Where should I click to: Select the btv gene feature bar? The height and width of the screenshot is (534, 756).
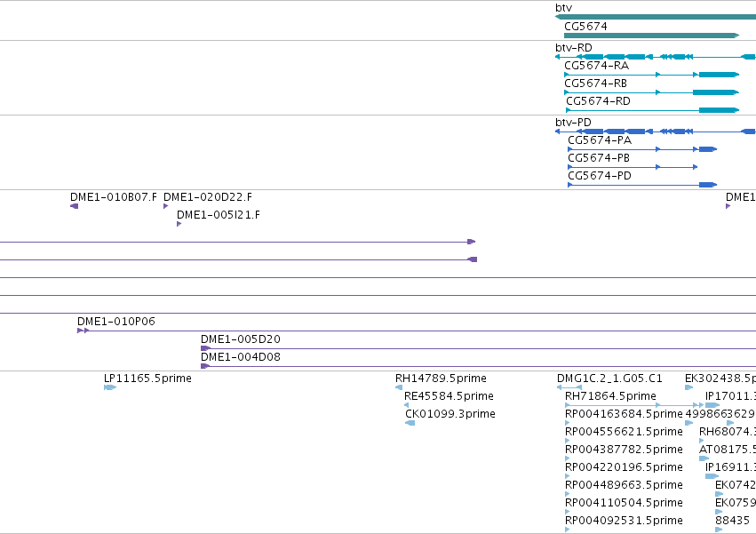tap(656, 17)
